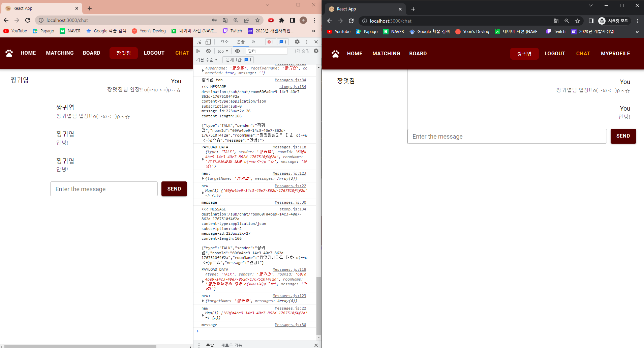This screenshot has height=348, width=644.
Task: Toggle live expression eye in console toolbar
Action: 238,51
